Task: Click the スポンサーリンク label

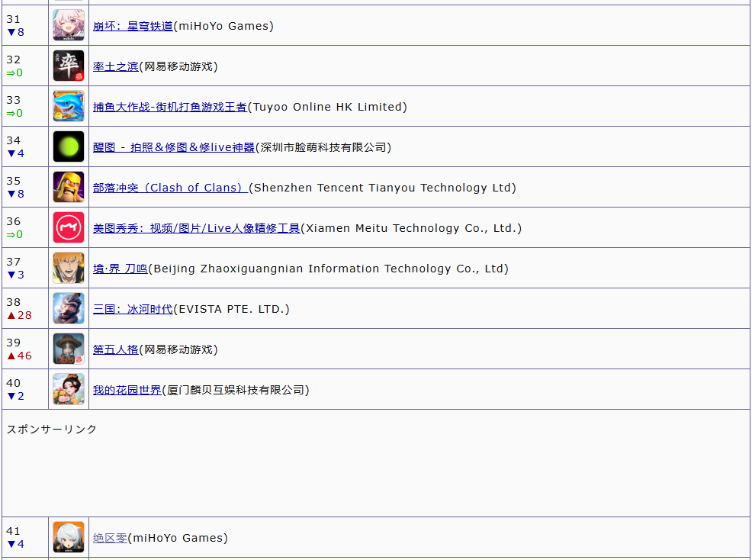Action: [x=52, y=429]
